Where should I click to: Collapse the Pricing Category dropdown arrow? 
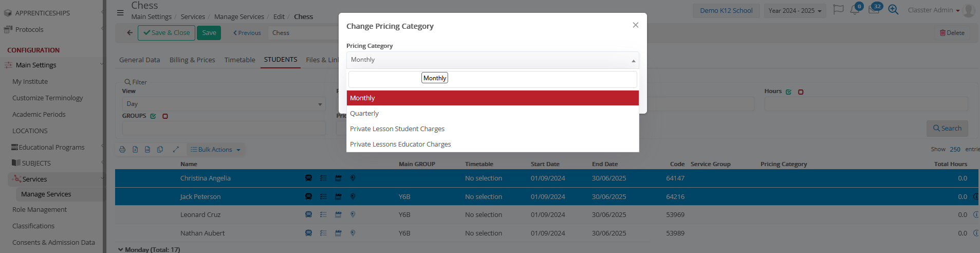(x=633, y=61)
